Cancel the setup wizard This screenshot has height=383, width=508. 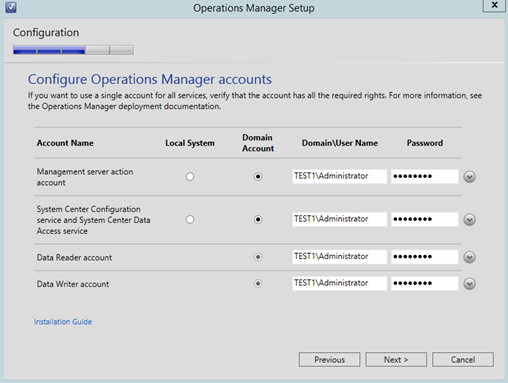click(463, 360)
